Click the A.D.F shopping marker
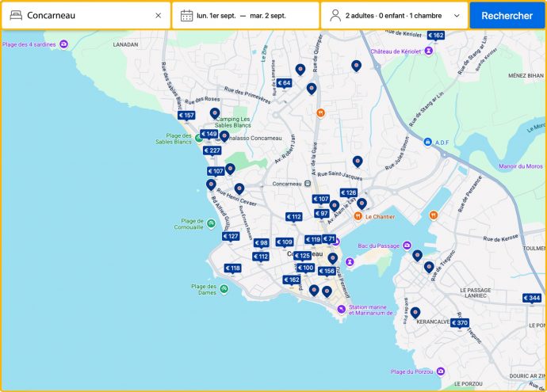This screenshot has width=547, height=392. coord(428,143)
